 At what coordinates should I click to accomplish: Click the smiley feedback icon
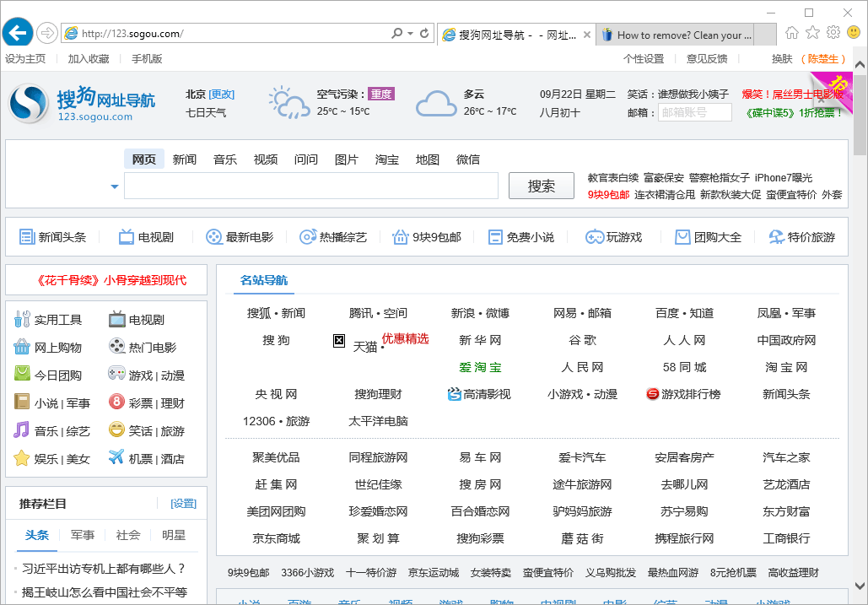(x=854, y=33)
